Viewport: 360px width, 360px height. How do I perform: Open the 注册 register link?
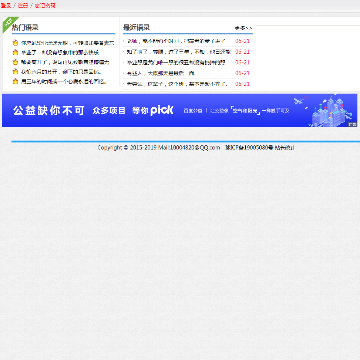point(23,6)
